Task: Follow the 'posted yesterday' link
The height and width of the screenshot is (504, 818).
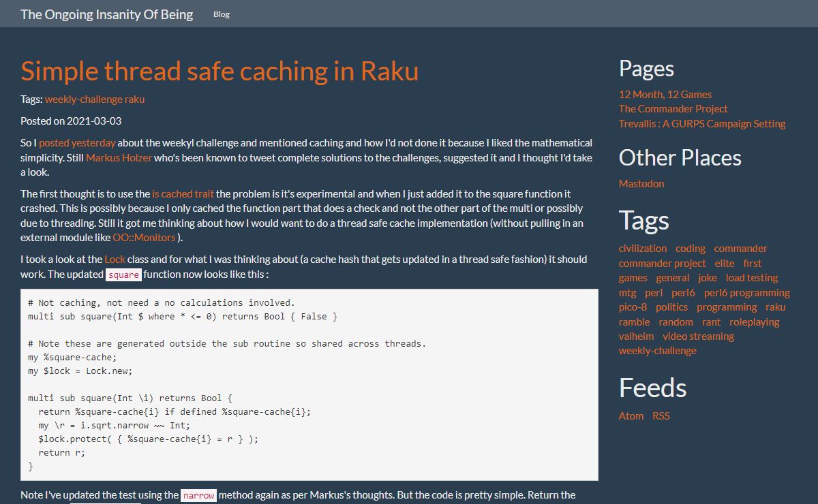Action: (77, 143)
